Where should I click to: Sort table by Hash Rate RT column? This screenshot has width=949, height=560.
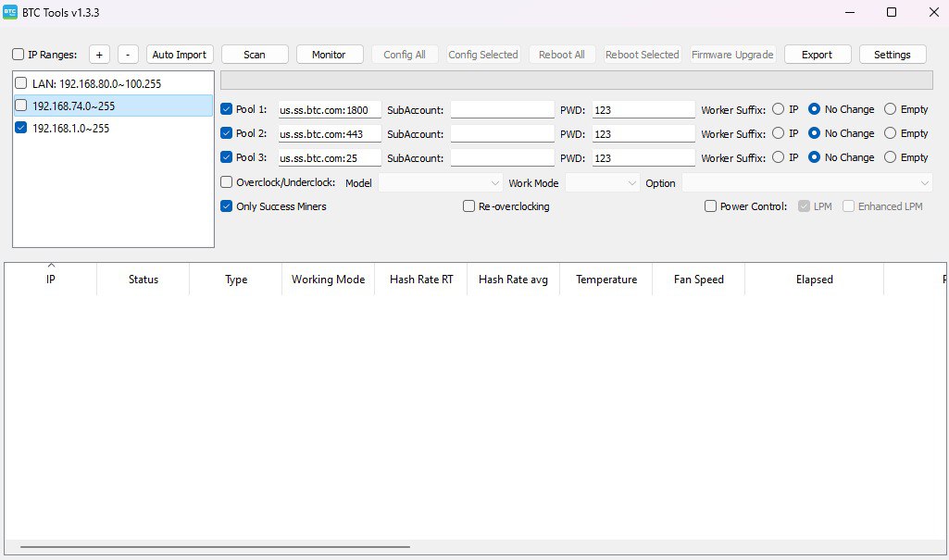click(x=421, y=280)
